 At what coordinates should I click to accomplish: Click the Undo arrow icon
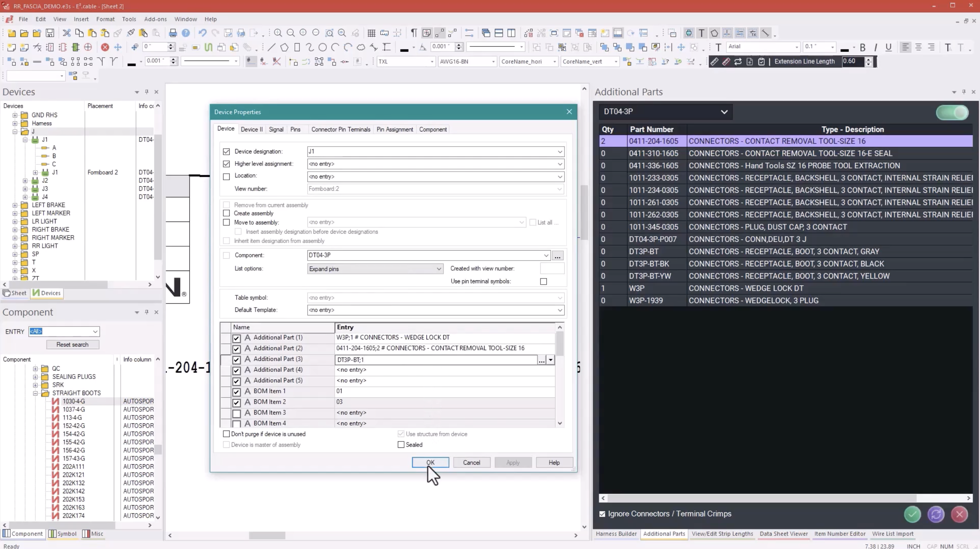(202, 33)
